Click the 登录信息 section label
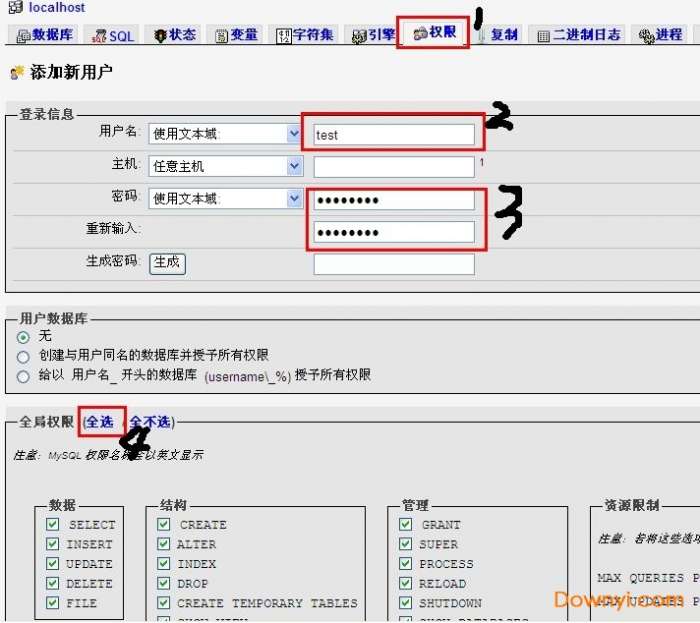This screenshot has height=623, width=700. click(x=46, y=114)
